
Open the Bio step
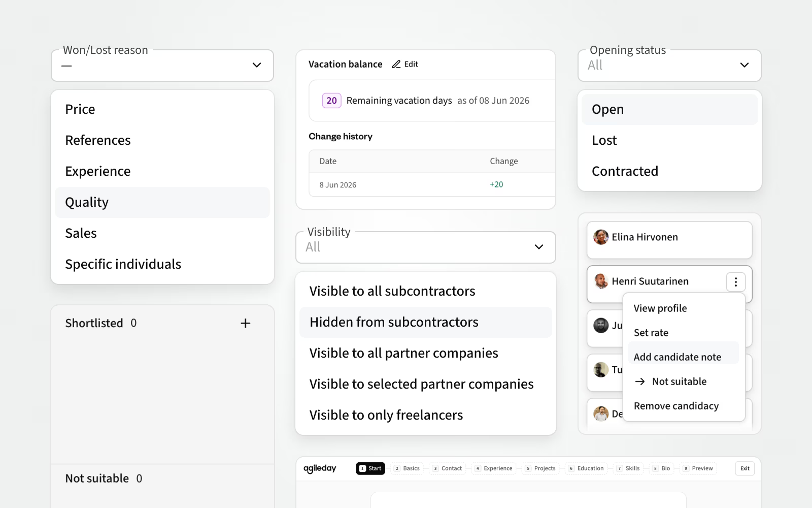662,468
